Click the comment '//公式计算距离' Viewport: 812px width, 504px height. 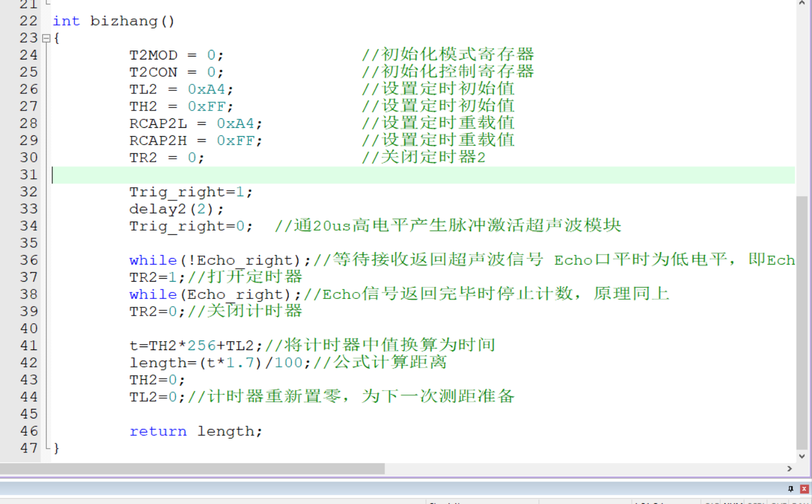tap(380, 363)
